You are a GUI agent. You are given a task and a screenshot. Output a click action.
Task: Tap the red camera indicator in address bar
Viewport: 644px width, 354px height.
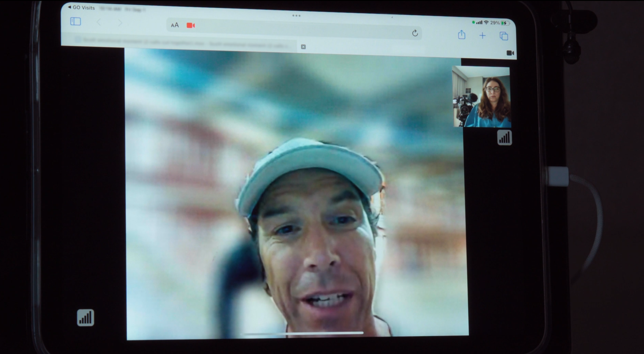[191, 25]
